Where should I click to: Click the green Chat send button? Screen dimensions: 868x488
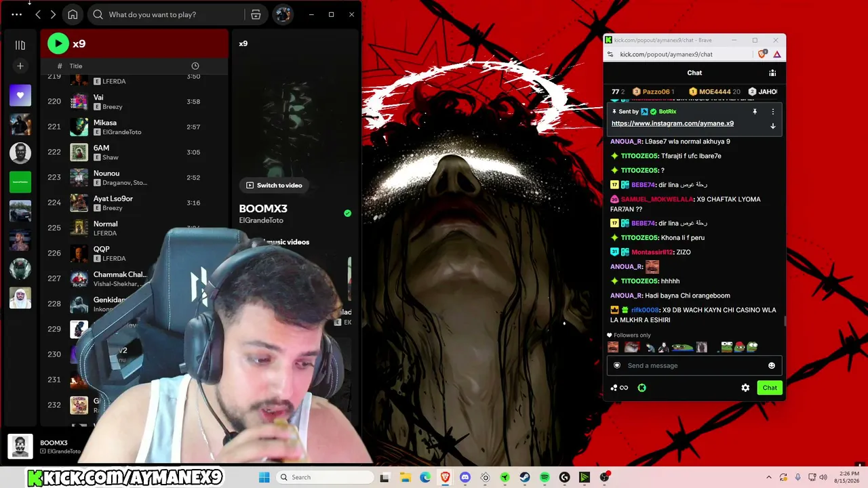pos(770,388)
